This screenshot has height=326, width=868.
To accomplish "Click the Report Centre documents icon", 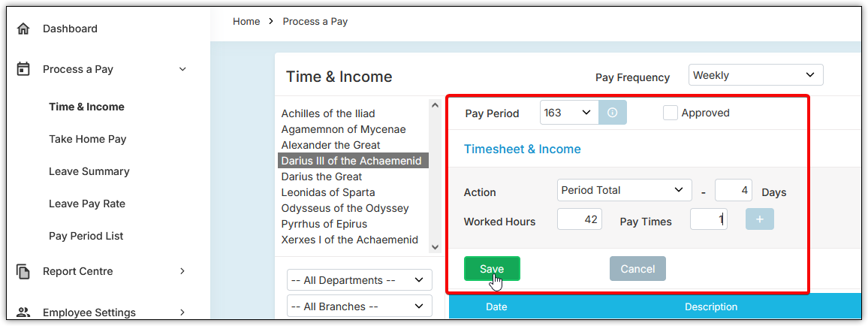I will (23, 271).
